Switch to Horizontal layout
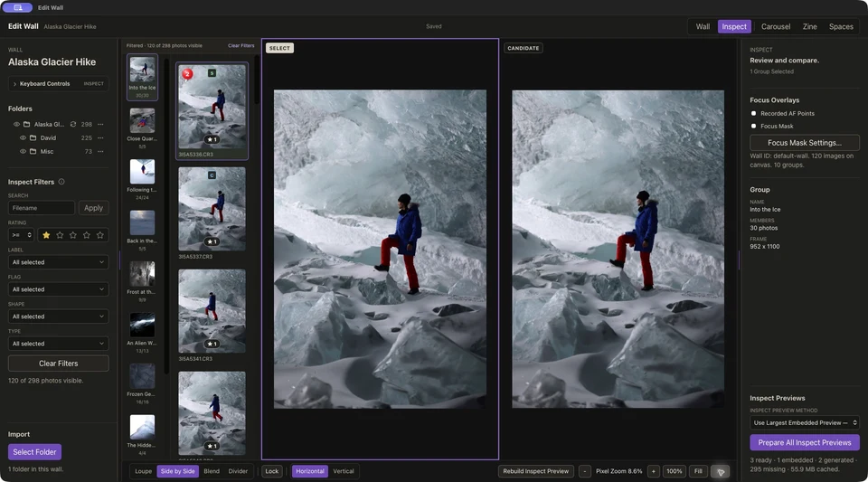This screenshot has width=868, height=482. click(310, 471)
